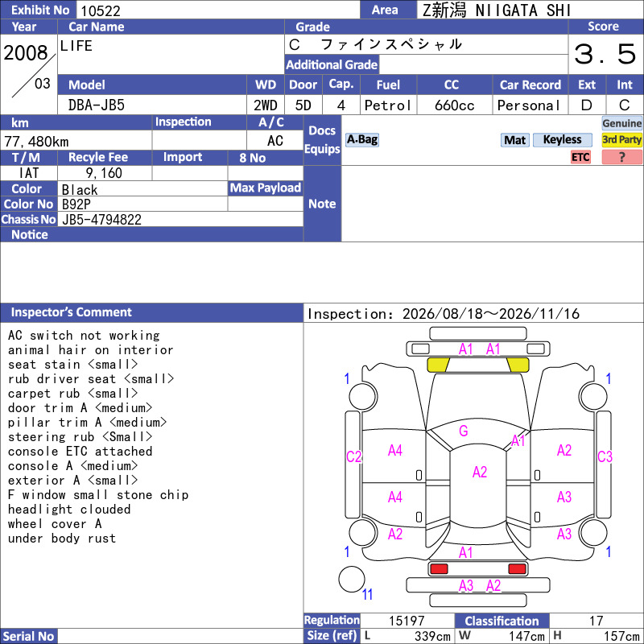
Task: Click the Max Payload label
Action: (266, 188)
